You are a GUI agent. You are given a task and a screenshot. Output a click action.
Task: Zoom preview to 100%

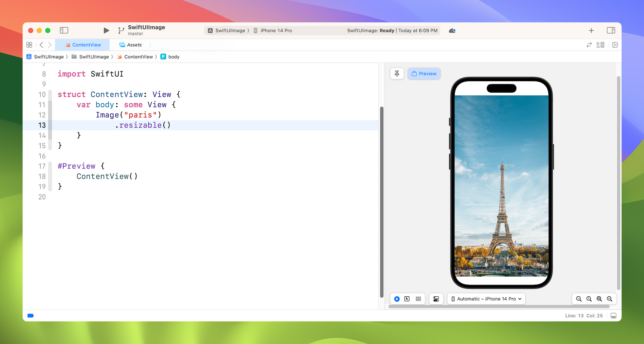click(x=589, y=299)
